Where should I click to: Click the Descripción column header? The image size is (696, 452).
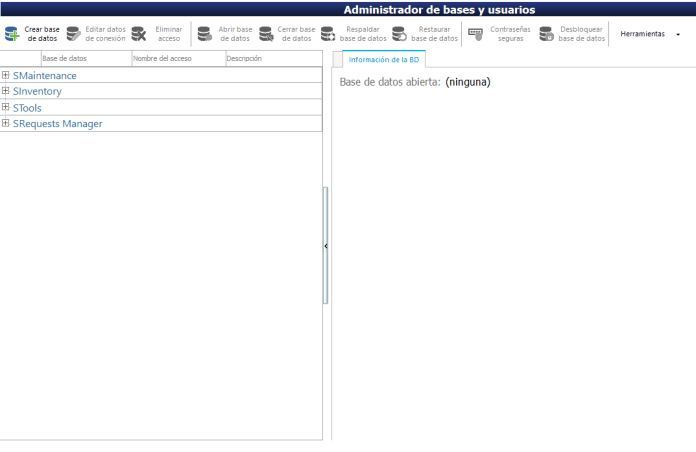pos(244,59)
